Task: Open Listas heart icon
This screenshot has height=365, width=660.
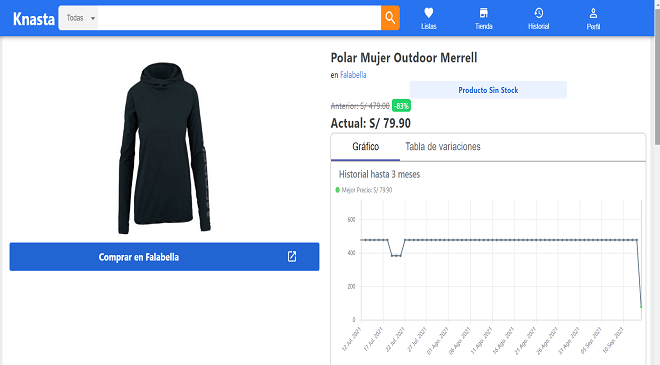Action: [428, 13]
